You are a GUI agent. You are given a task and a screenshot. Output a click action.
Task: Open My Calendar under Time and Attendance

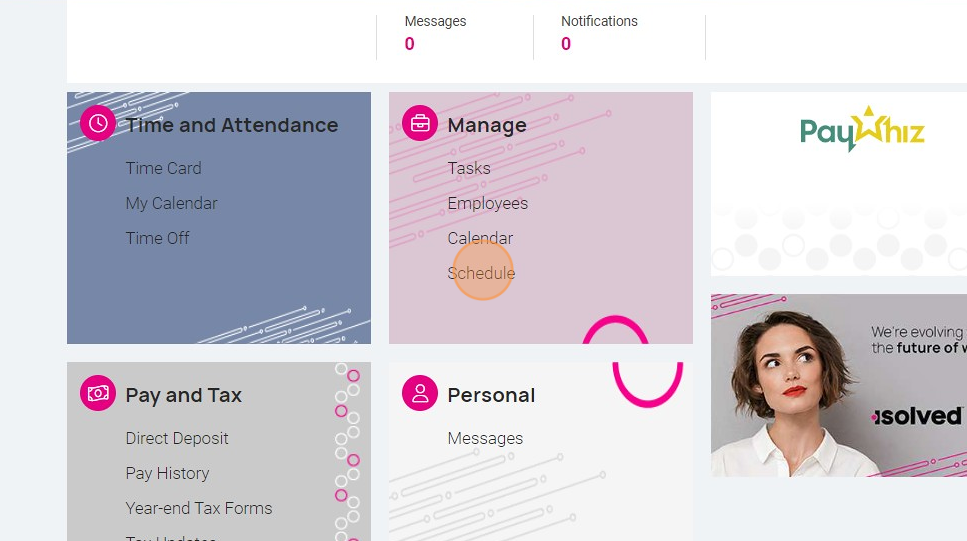coord(171,204)
